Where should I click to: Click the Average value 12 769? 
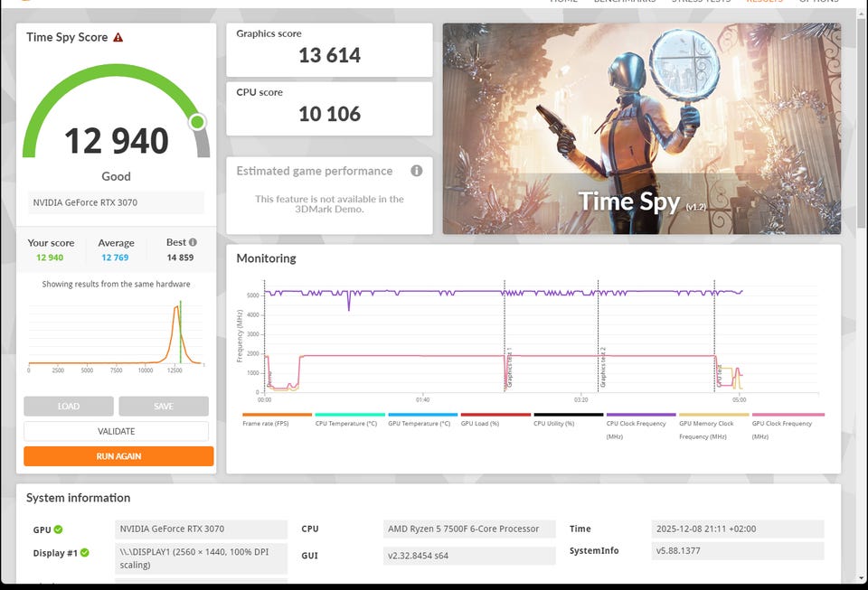(x=115, y=258)
